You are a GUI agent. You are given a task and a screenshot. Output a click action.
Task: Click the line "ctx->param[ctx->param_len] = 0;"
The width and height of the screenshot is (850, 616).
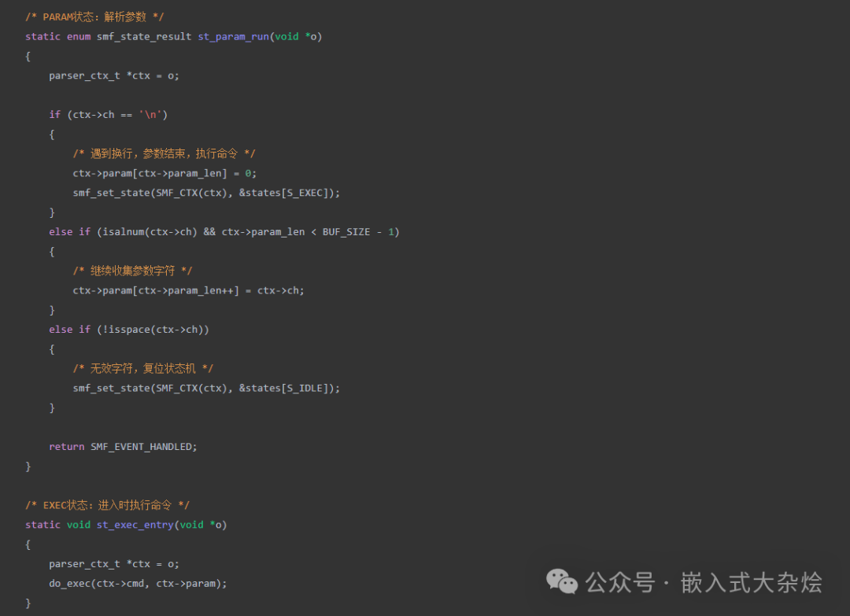164,173
